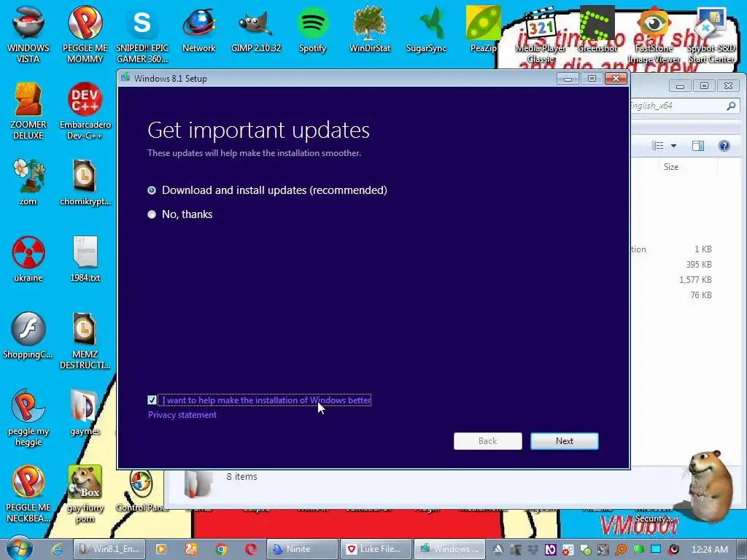Close the Windows 8.1 Setup window
Viewport: 747px width, 560px height.
616,79
